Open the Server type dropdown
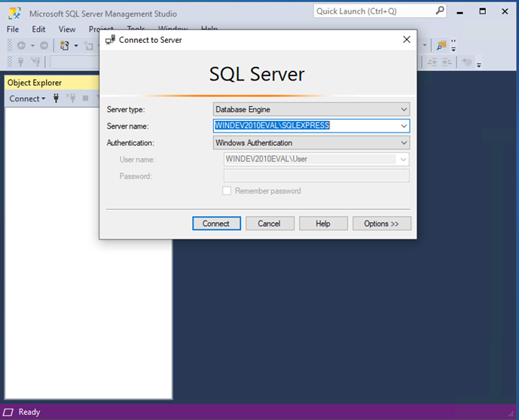This screenshot has height=420, width=519. point(311,109)
